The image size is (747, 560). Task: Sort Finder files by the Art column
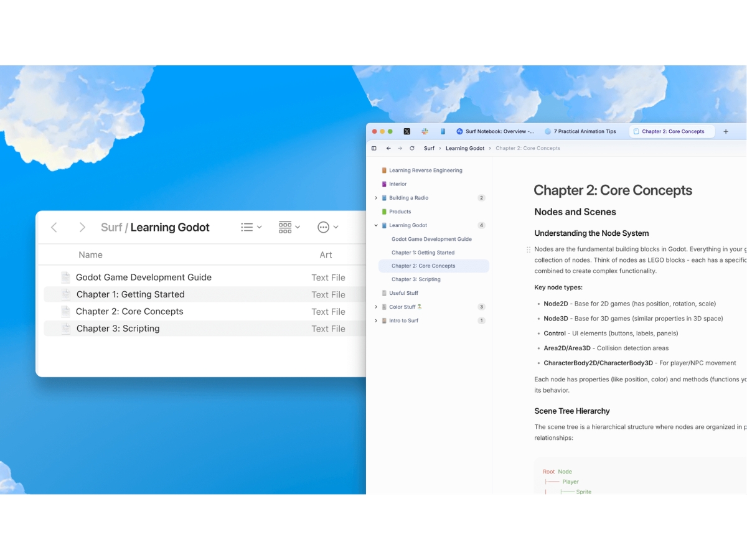pyautogui.click(x=326, y=254)
